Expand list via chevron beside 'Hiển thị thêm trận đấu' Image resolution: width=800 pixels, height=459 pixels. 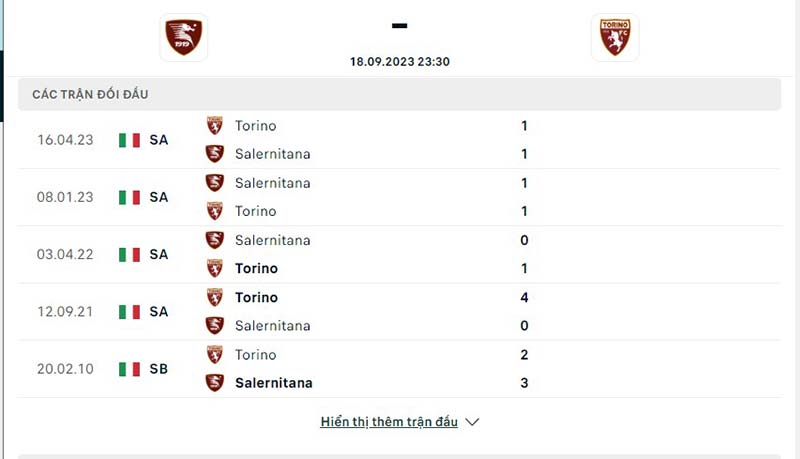click(x=473, y=422)
